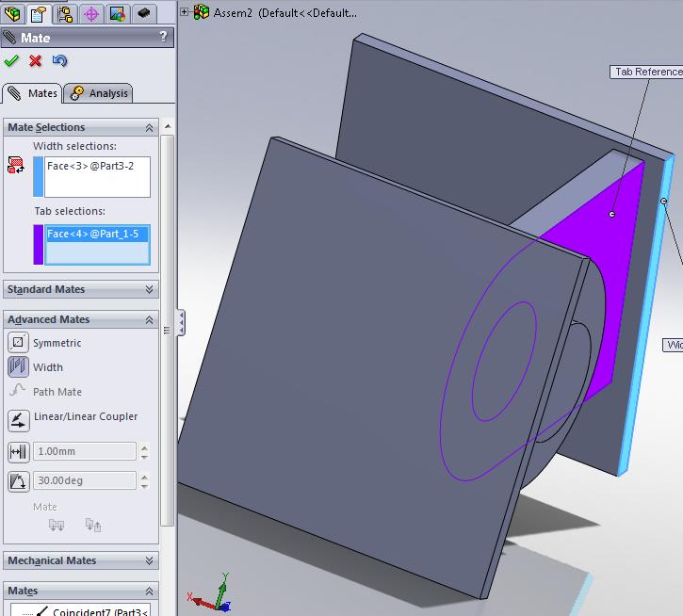Click the Undo arrow icon
Screen dimensions: 683x616
(59, 60)
